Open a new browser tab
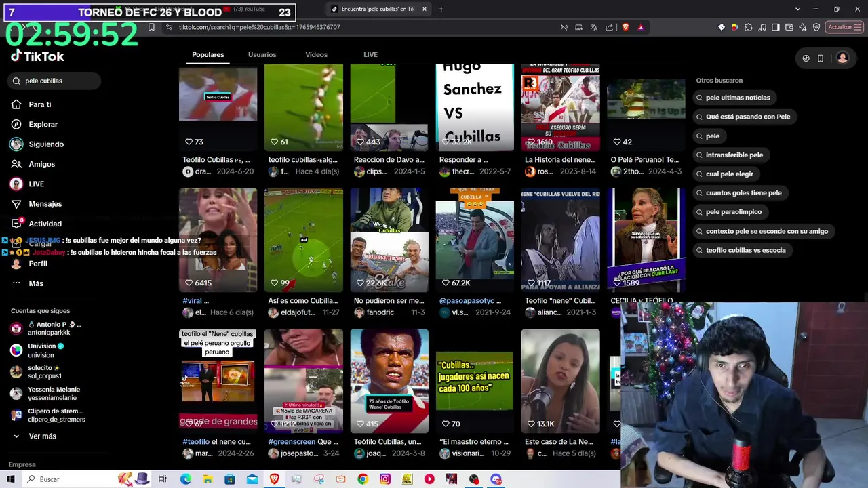Image resolution: width=868 pixels, height=488 pixels. pyautogui.click(x=441, y=9)
